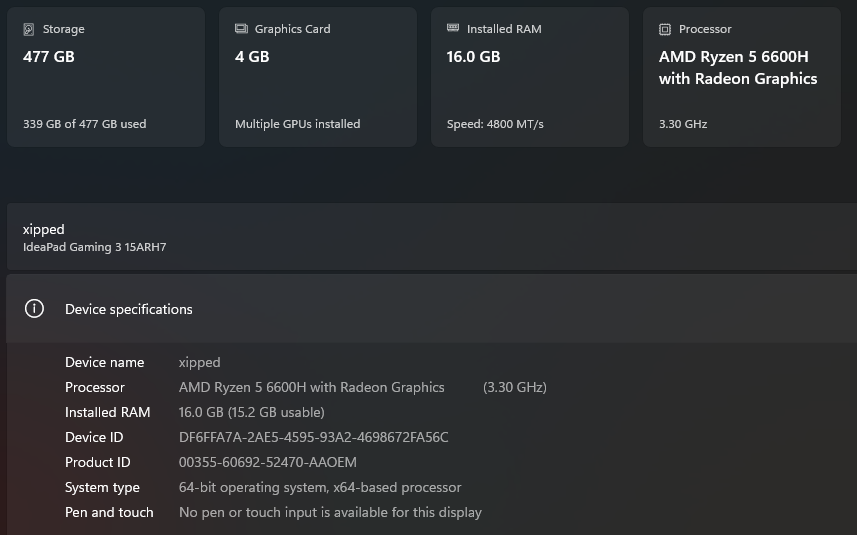Select the Device ID value string
The width and height of the screenshot is (857, 535).
point(313,437)
